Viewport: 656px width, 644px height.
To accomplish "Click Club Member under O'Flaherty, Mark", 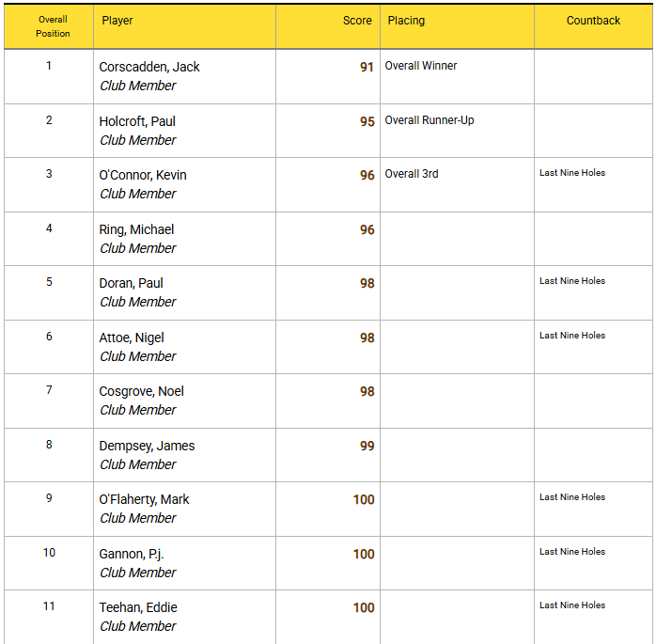I will [138, 518].
